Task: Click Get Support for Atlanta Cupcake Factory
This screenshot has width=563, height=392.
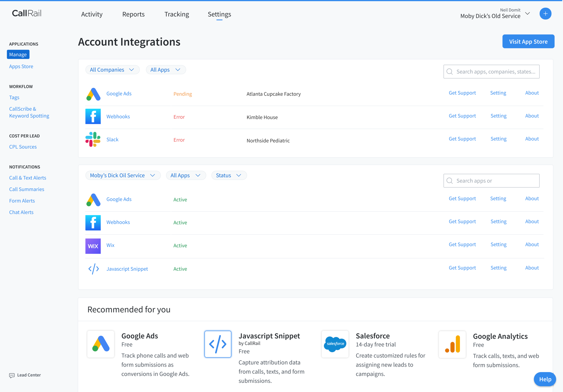Action: tap(462, 93)
